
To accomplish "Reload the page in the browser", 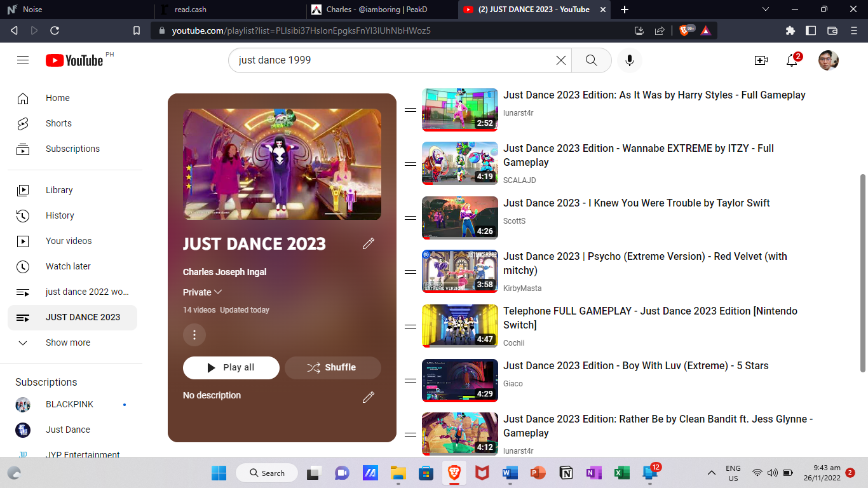I will tap(55, 30).
